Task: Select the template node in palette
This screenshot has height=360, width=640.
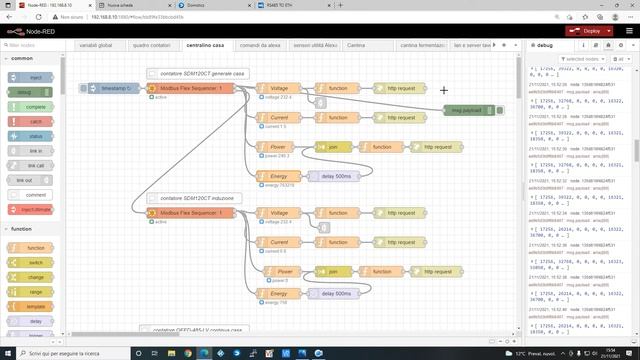Action: (31, 307)
